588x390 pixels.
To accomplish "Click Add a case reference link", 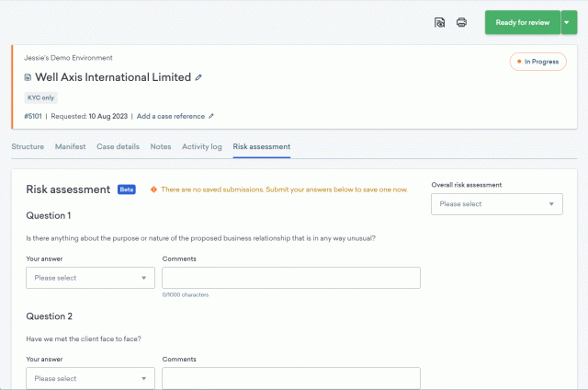I will point(170,117).
